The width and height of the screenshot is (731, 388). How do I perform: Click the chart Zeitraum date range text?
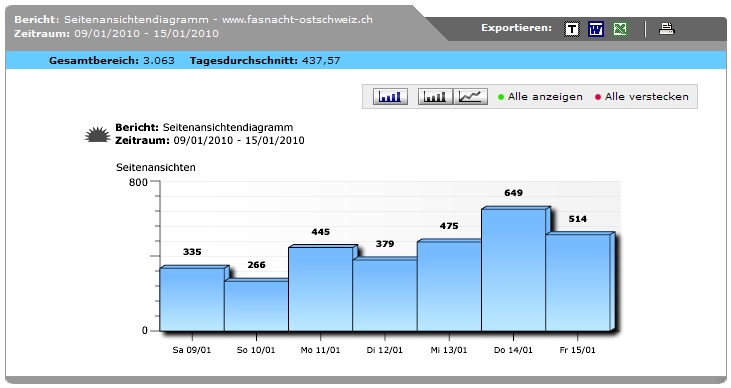point(239,140)
